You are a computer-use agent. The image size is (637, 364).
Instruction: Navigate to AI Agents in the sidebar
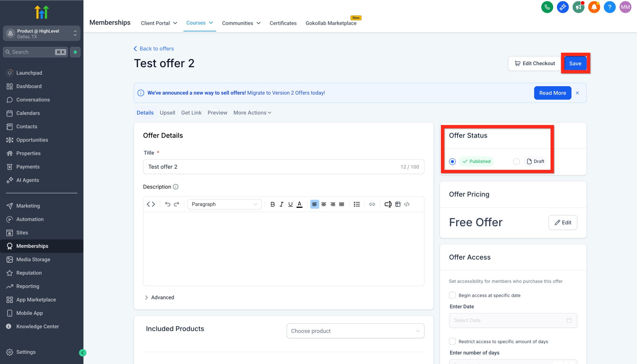coord(28,180)
